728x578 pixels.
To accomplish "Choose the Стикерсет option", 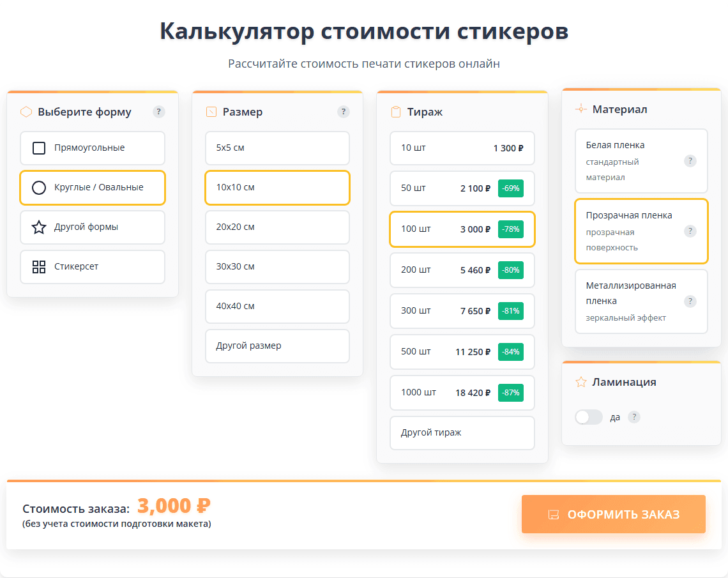I will [93, 266].
